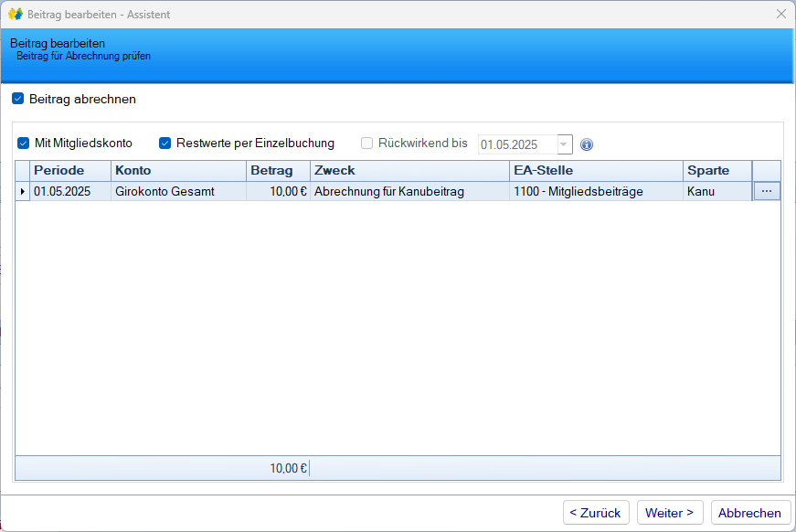
Task: Proceed with the Weiter button
Action: (670, 513)
